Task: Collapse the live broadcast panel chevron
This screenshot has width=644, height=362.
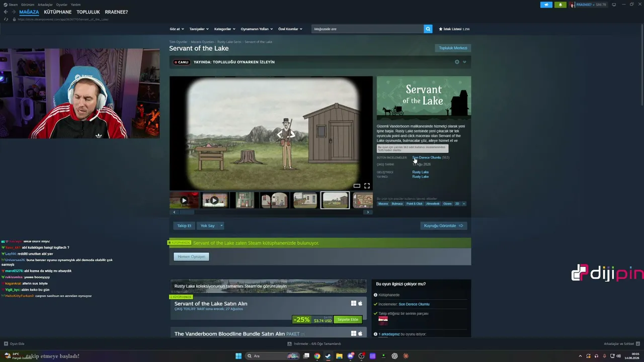Action: point(464,62)
